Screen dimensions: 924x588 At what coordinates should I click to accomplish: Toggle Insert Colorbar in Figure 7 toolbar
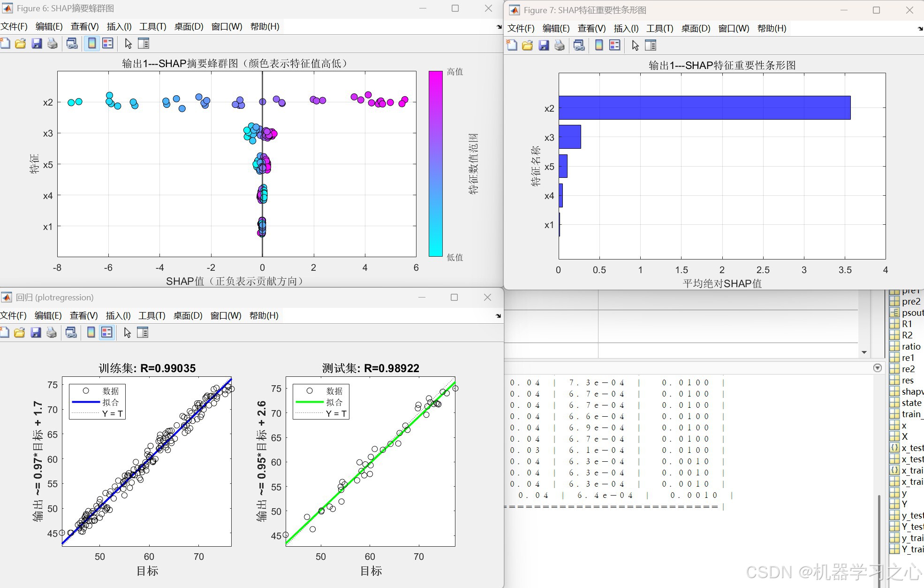tap(599, 46)
